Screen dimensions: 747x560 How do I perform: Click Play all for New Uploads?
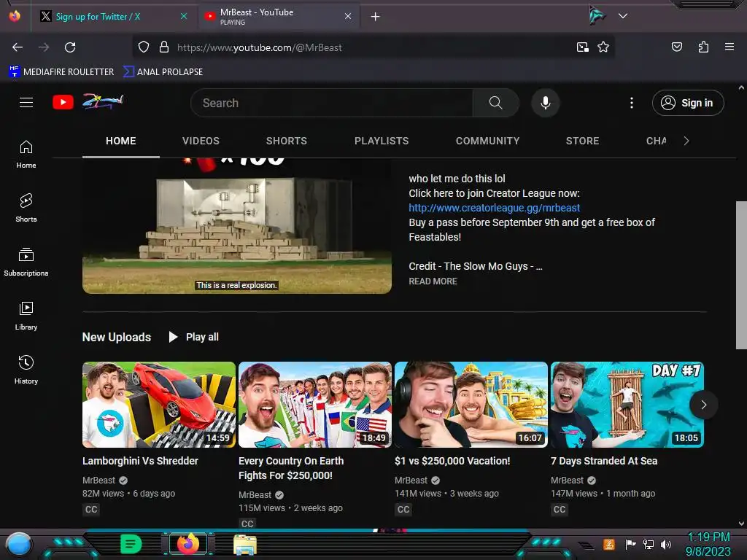pos(194,337)
